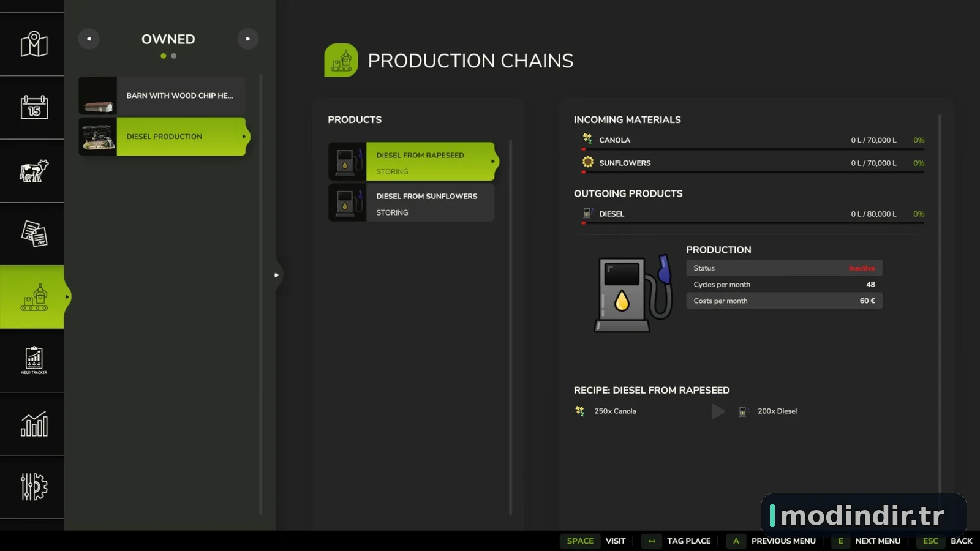
Task: Click the Owned category title
Action: tap(168, 39)
